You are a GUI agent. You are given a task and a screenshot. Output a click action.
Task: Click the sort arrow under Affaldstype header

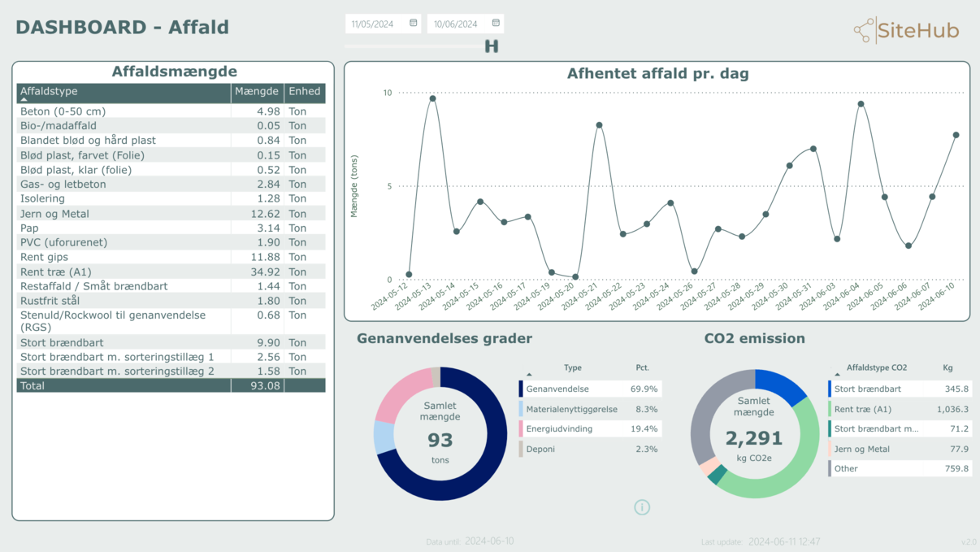click(x=24, y=100)
